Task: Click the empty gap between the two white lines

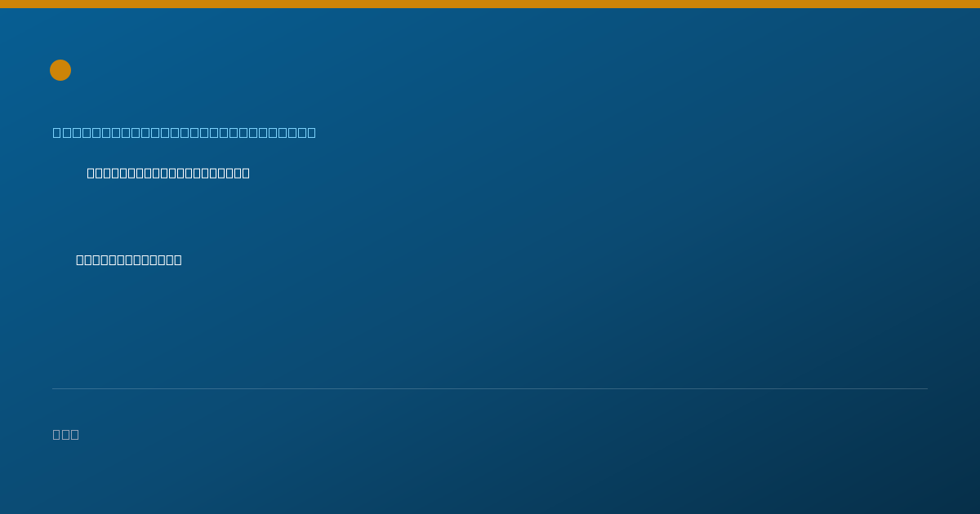Action: (163, 216)
